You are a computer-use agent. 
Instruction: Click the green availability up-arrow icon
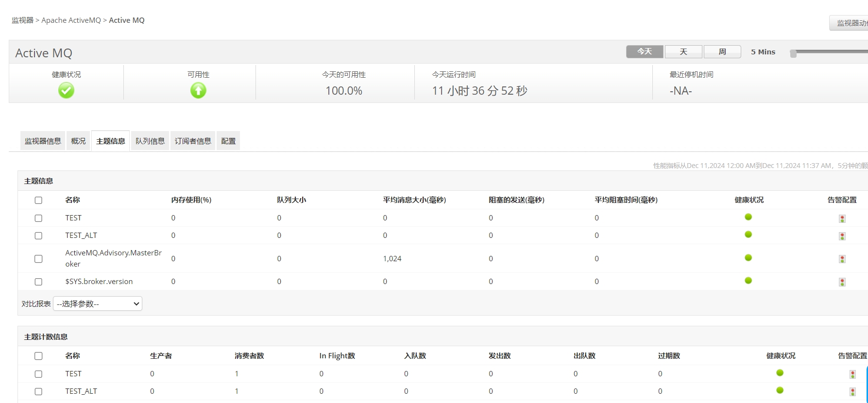pos(198,90)
